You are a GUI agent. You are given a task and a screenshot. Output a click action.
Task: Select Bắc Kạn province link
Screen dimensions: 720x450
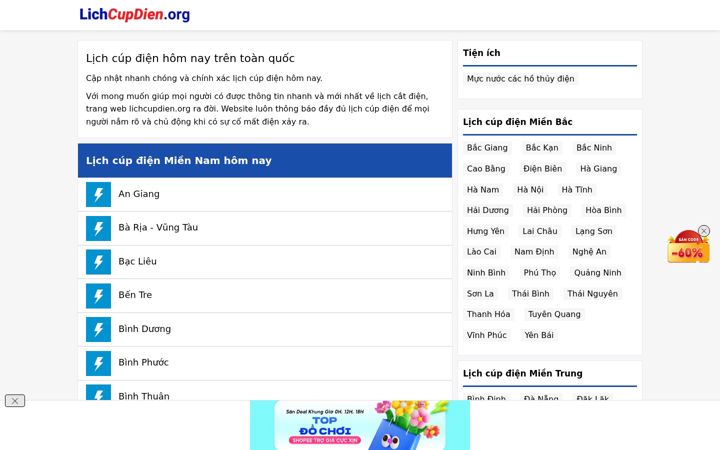[x=542, y=147]
